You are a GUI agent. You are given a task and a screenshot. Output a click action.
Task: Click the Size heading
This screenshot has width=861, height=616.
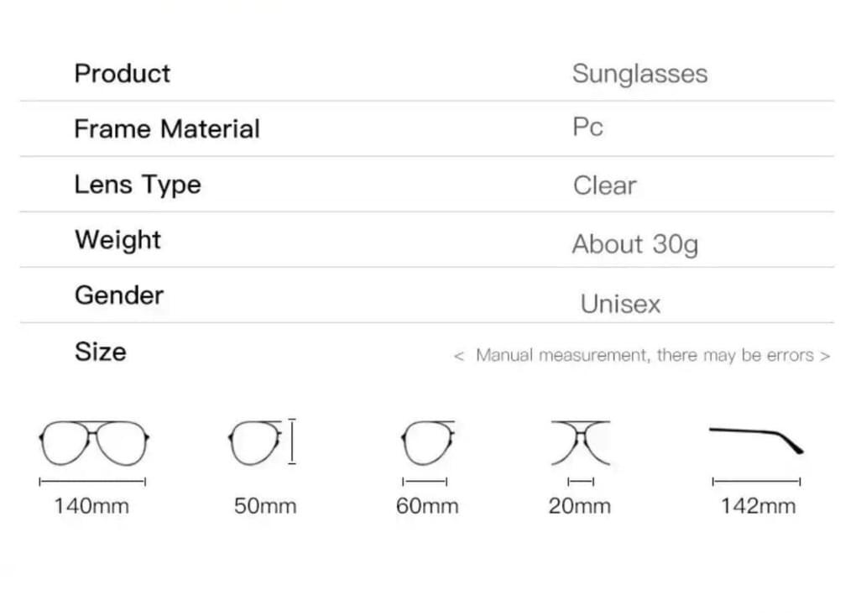coord(101,352)
